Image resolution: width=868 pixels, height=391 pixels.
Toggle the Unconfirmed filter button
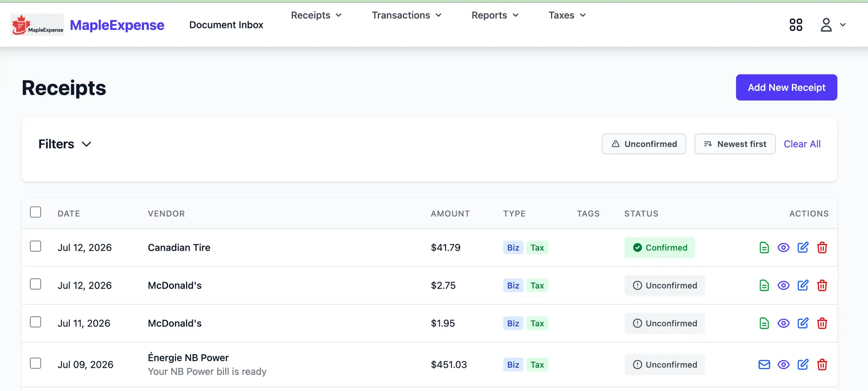(x=643, y=144)
